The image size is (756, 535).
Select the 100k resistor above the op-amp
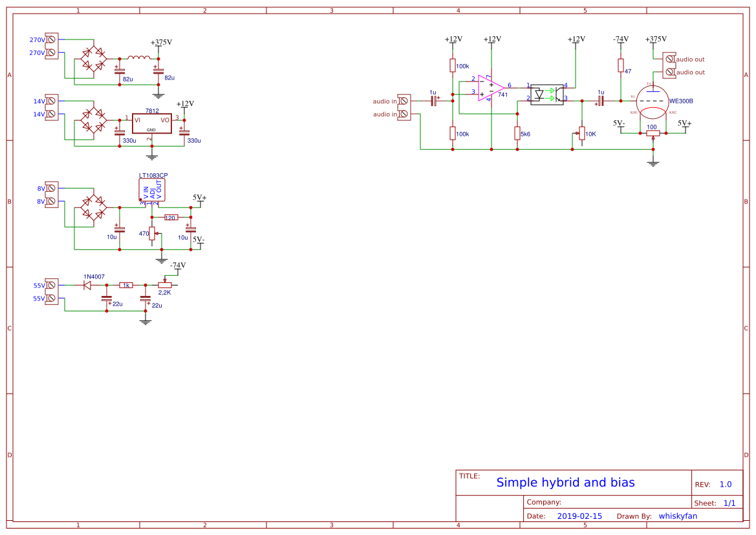coord(453,65)
